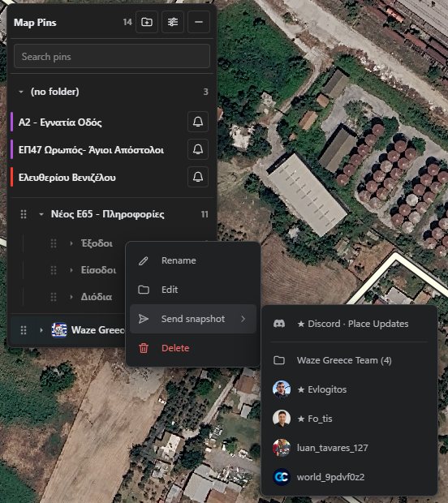Select the Α2 - Εγνατία Οδός pin
The width and height of the screenshot is (448, 503).
[60, 123]
